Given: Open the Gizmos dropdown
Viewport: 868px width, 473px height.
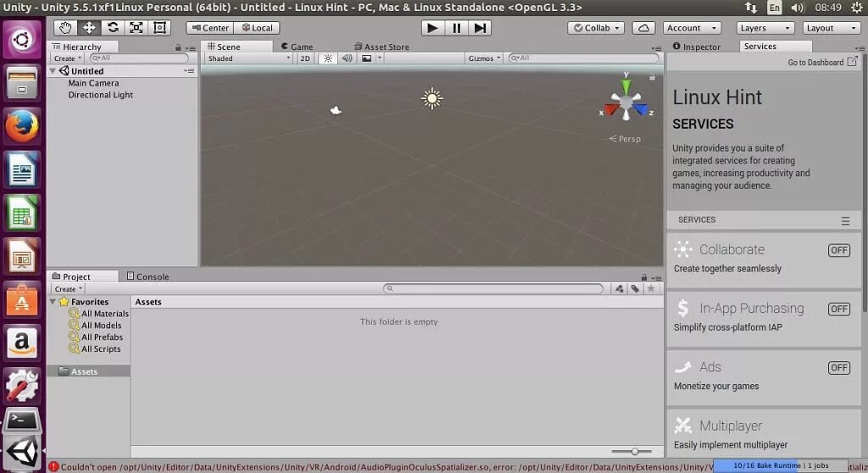Looking at the screenshot, I should tap(484, 58).
